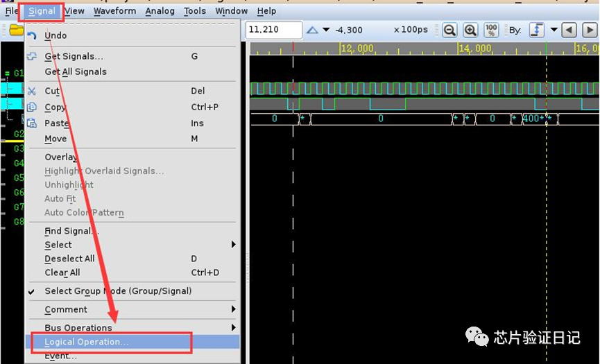Click the delta marker triangle icon

(x=312, y=30)
